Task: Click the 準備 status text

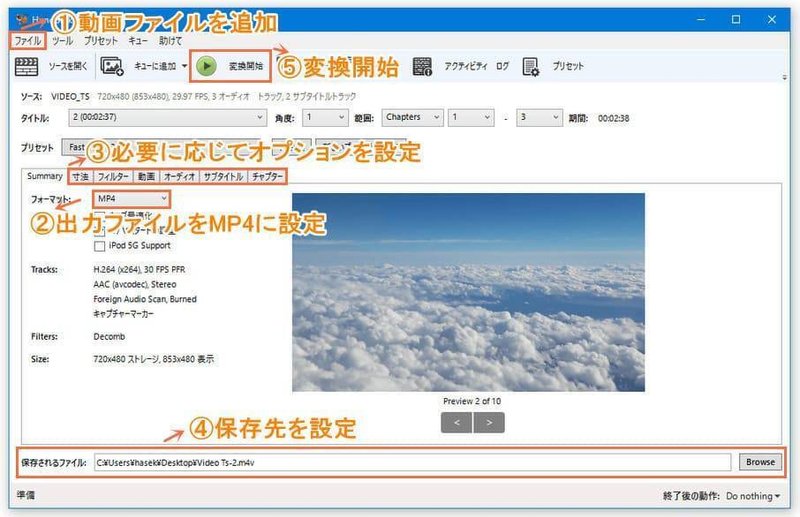Action: 26,495
